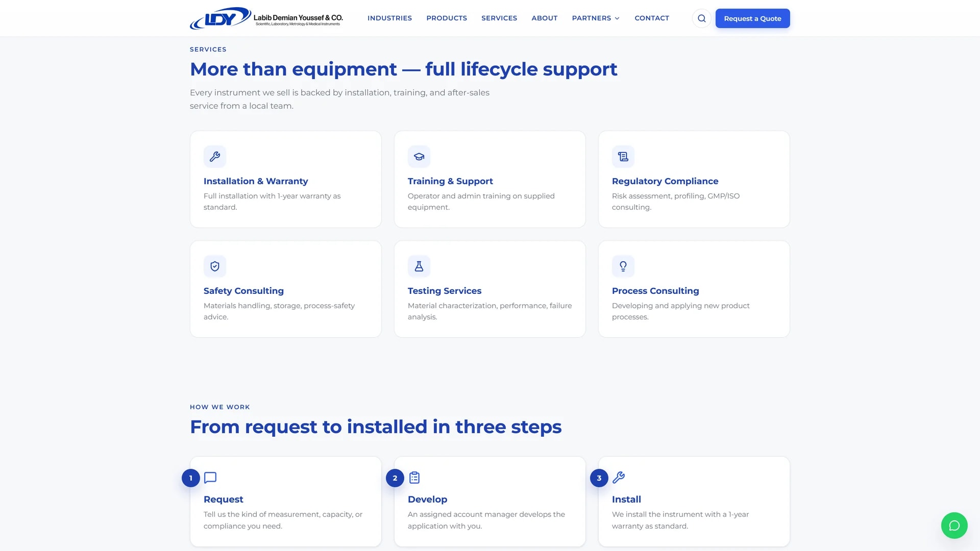
Task: Click the 'HOW WE WORK' section label
Action: pyautogui.click(x=220, y=407)
